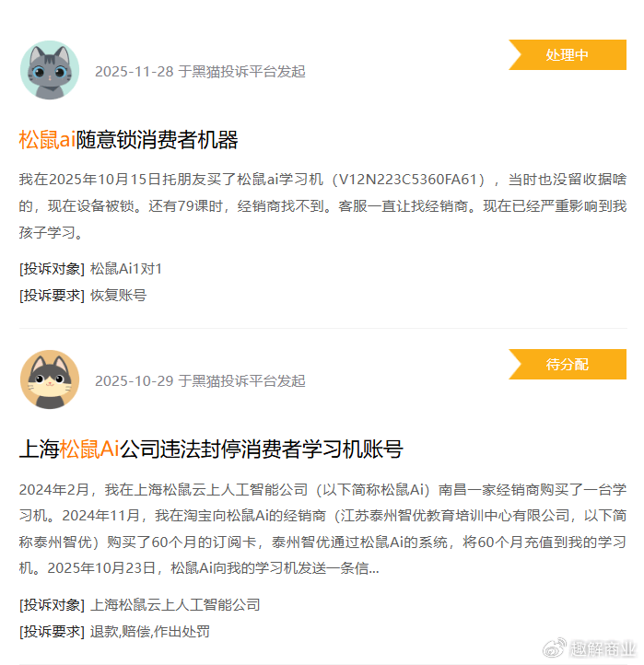
Task: Click the 待分配 status badge
Action: (x=568, y=365)
